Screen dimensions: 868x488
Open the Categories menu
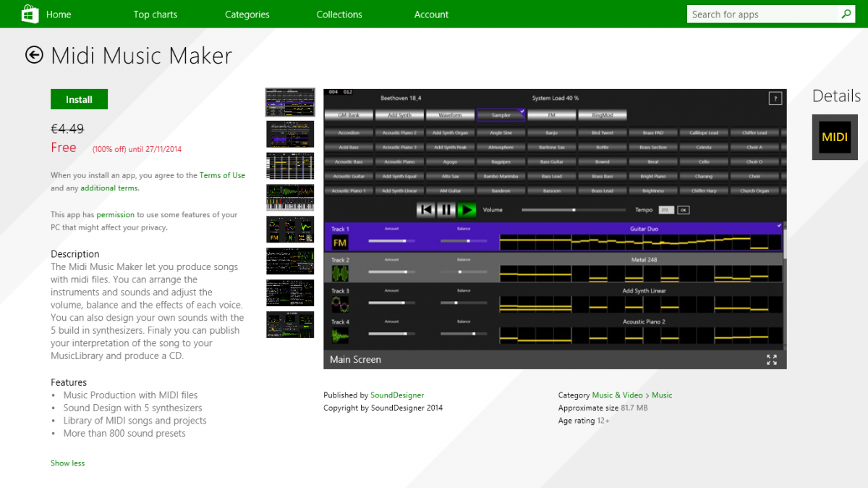pos(247,14)
